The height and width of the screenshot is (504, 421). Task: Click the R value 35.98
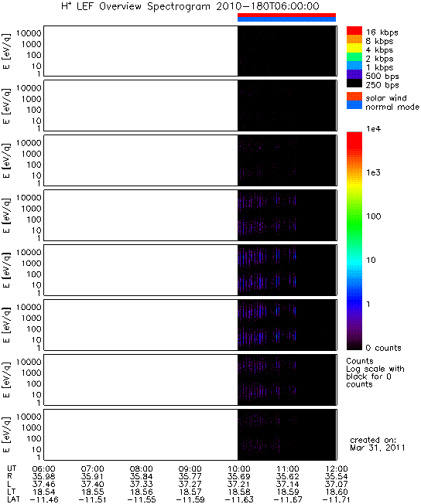(x=43, y=476)
